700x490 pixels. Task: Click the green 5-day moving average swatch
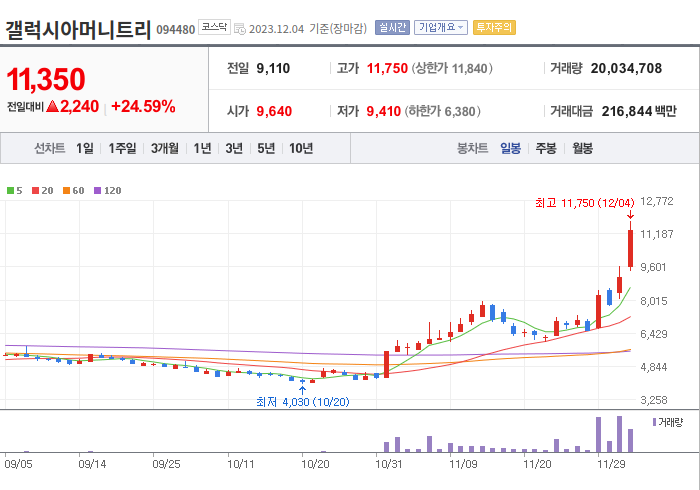[x=10, y=191]
